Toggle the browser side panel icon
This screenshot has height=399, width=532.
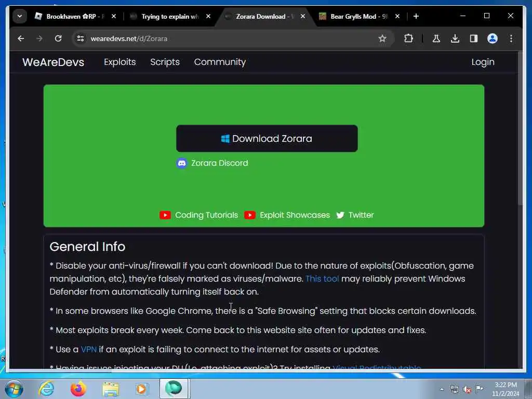(474, 38)
